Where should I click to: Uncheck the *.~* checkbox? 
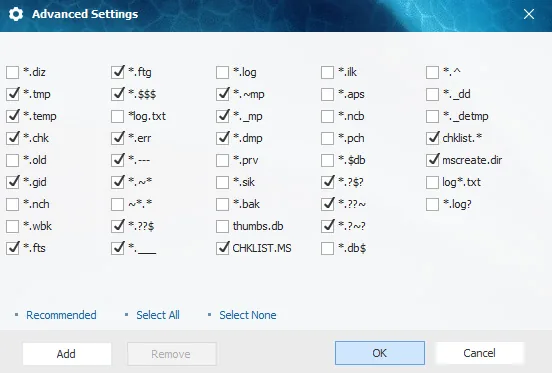118,182
